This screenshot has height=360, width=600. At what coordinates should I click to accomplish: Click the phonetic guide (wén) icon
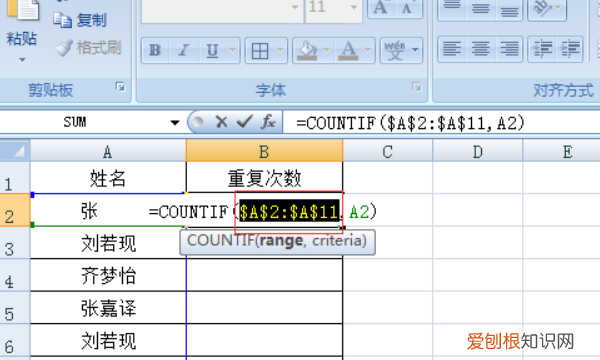click(x=395, y=50)
